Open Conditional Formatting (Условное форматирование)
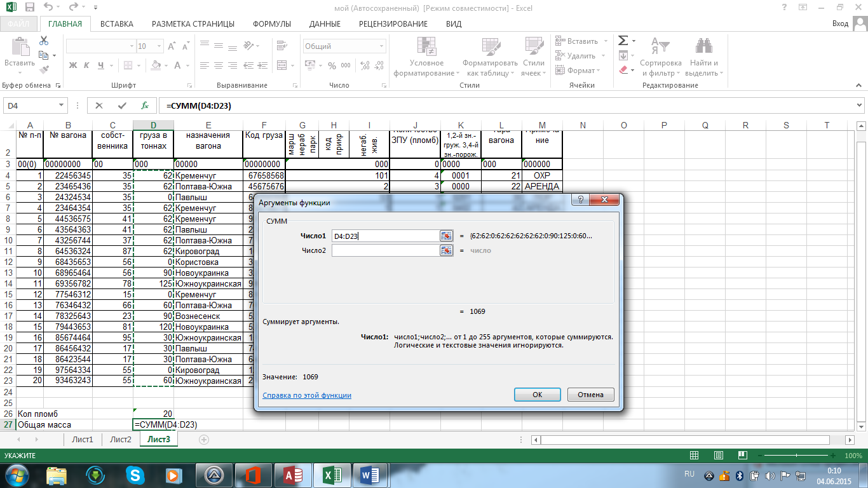This screenshot has width=868, height=488. pyautogui.click(x=427, y=57)
